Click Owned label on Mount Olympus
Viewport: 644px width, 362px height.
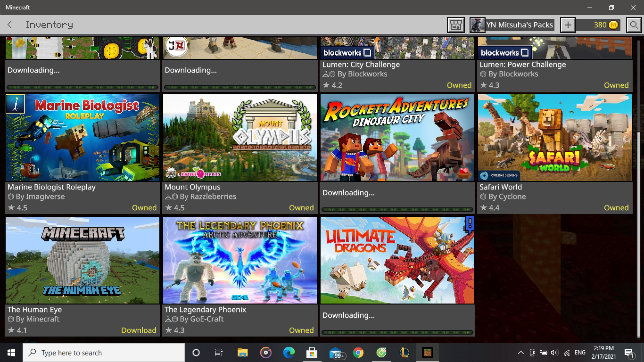coord(301,208)
